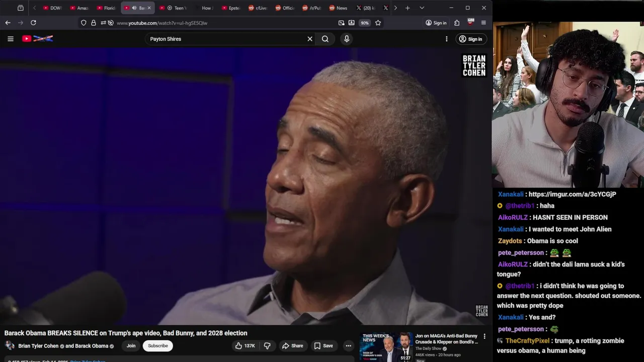Switch to the X (20) notifications tab
The height and width of the screenshot is (362, 644).
point(366,8)
